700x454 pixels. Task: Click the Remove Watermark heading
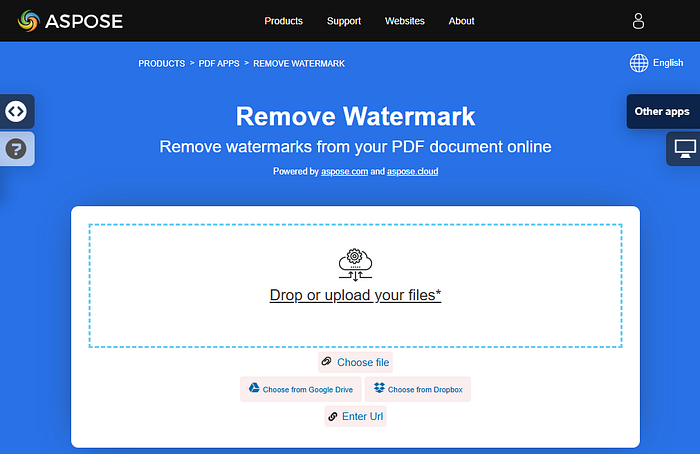(355, 116)
